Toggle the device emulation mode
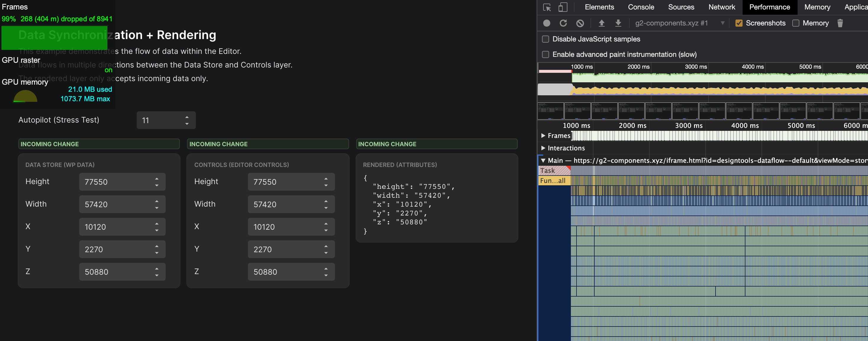Viewport: 868px width, 341px height. click(x=563, y=7)
